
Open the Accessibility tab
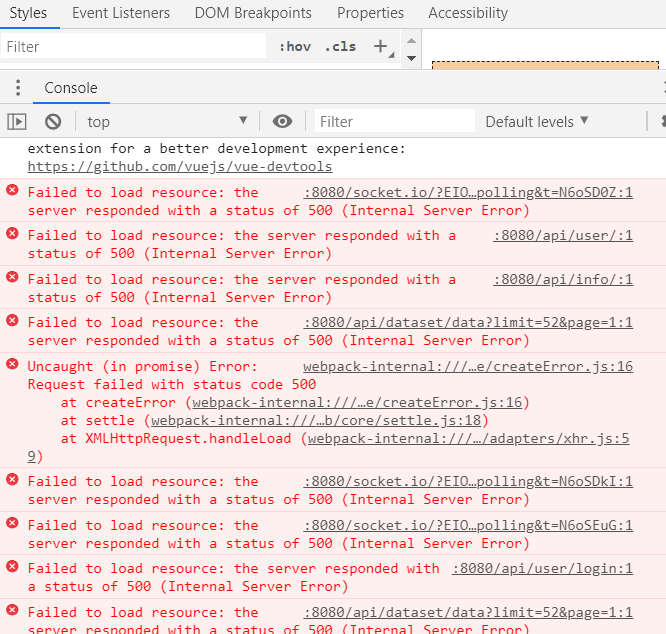click(x=468, y=13)
